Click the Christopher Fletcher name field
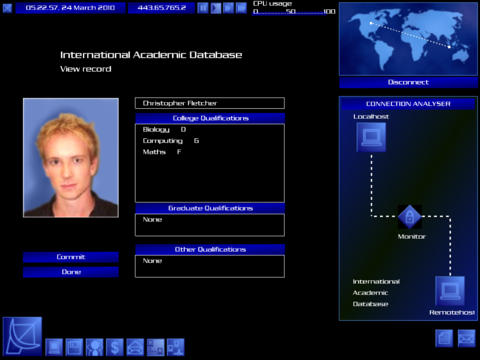 point(210,103)
